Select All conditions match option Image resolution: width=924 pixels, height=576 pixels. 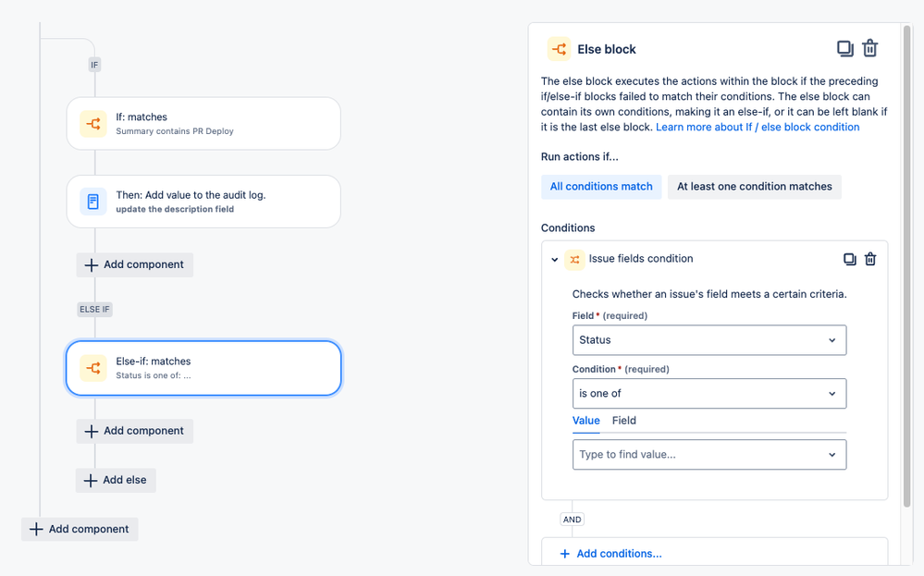coord(601,187)
